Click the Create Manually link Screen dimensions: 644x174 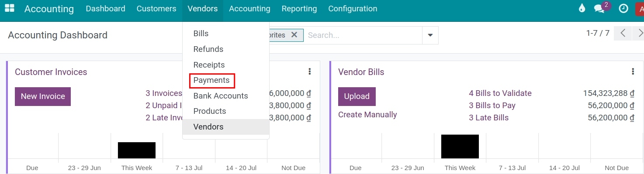[x=367, y=115]
